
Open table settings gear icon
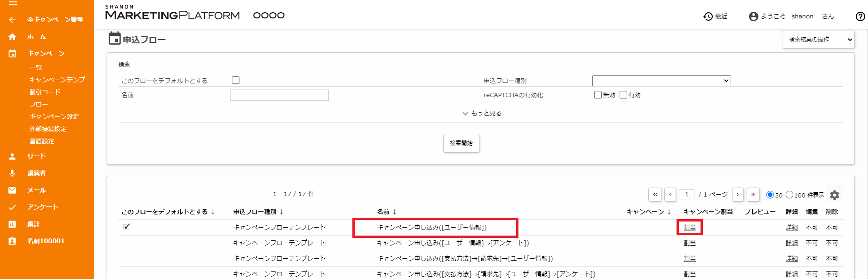pyautogui.click(x=835, y=195)
